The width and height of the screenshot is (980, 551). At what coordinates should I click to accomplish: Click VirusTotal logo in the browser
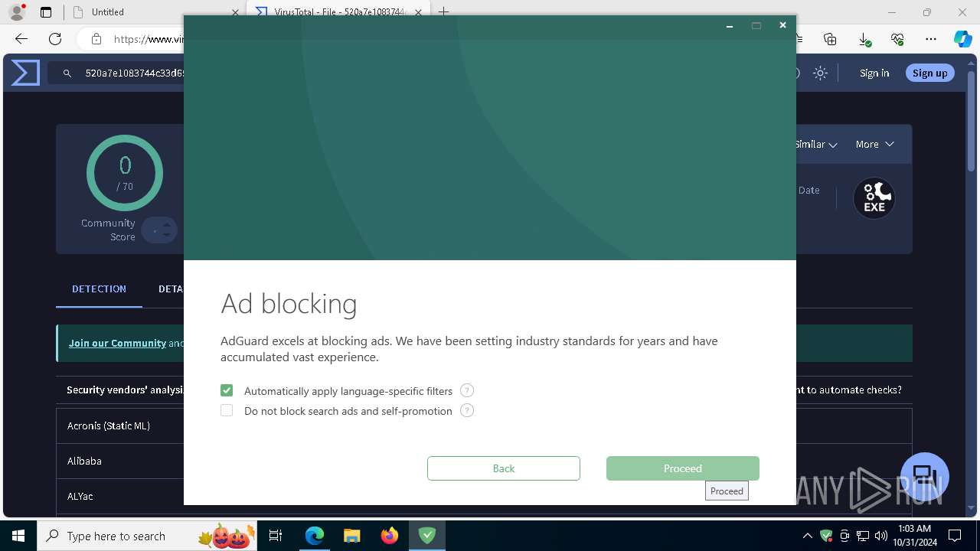click(25, 73)
